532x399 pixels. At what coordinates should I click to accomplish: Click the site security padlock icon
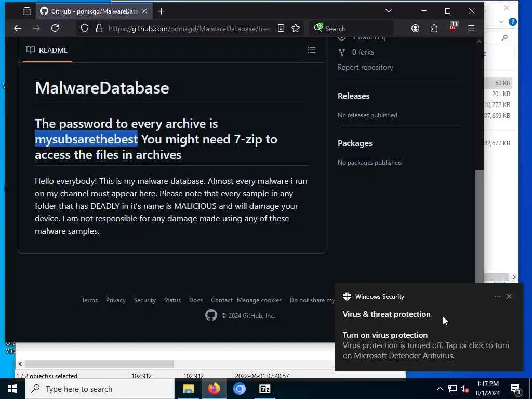(99, 29)
